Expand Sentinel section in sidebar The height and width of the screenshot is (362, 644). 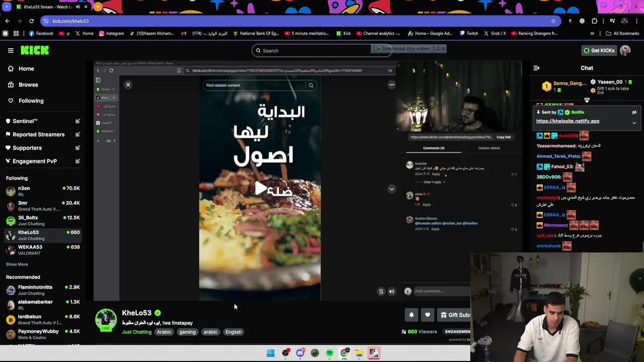coord(43,121)
